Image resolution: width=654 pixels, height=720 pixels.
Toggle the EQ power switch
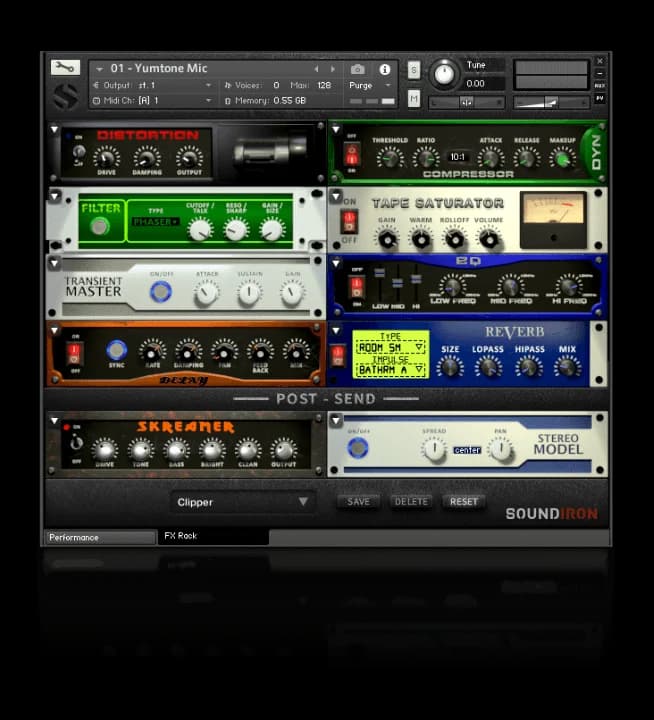coord(356,287)
